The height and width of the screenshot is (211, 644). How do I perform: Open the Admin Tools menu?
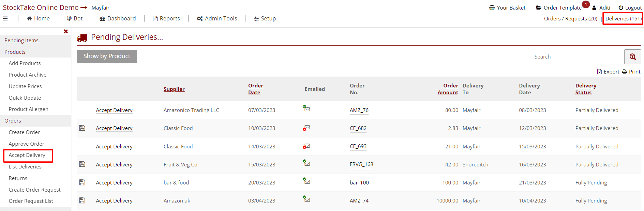217,19
